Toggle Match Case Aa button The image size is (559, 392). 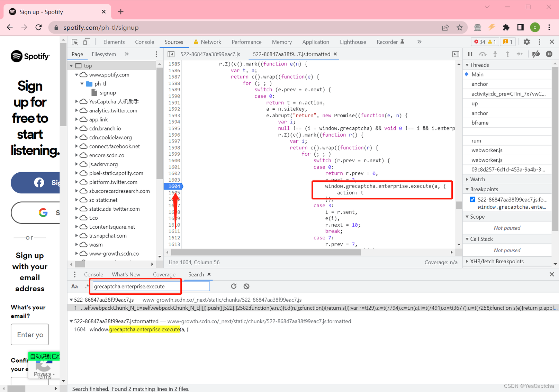point(74,286)
